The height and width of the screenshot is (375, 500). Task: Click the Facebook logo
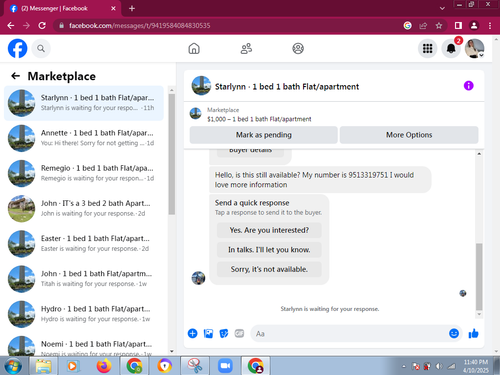(17, 48)
